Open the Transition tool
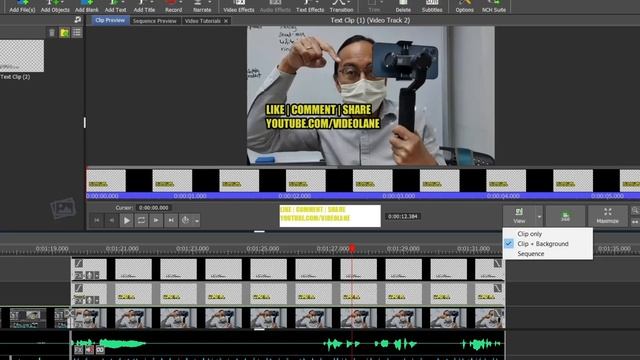Viewport: 640px width, 360px height. [341, 7]
